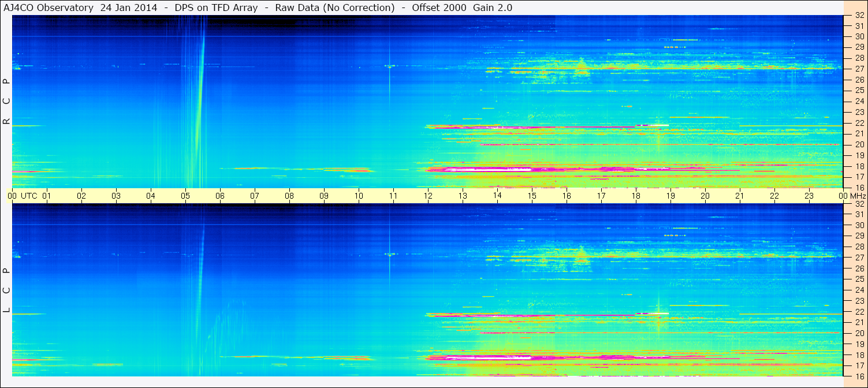
Task: Select the 09 hour tick on the time axis
Action: tap(324, 196)
